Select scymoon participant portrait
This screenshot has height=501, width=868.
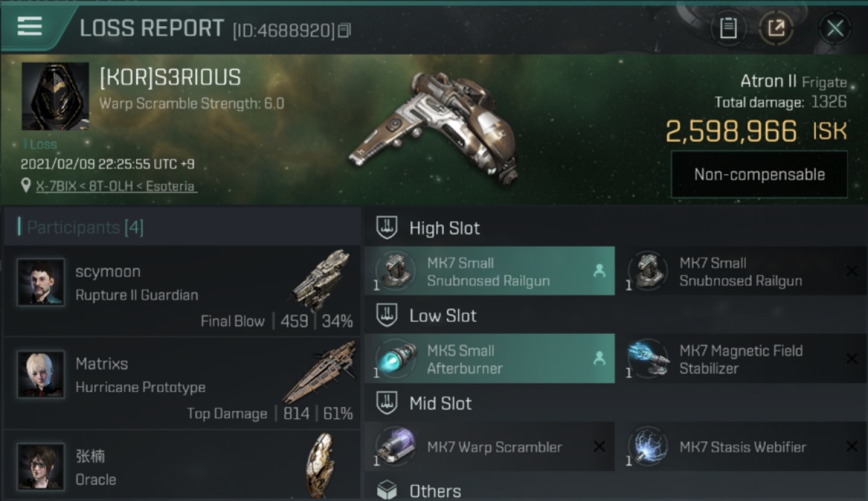click(41, 283)
